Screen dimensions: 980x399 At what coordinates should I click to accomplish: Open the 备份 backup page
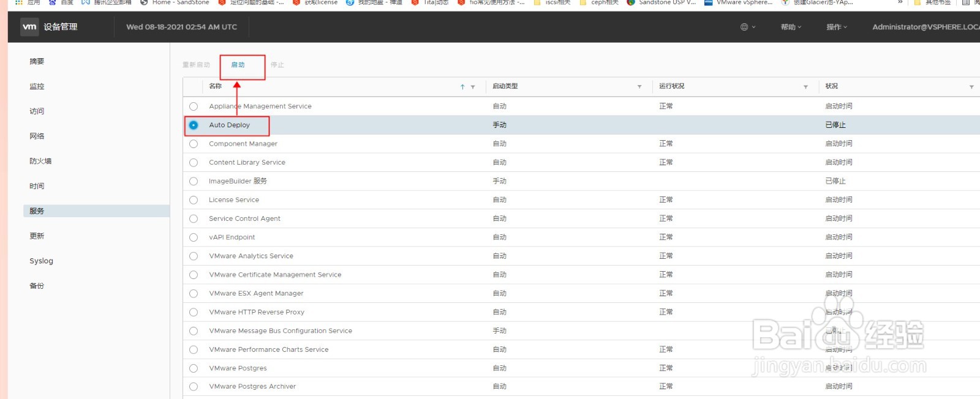tap(37, 286)
